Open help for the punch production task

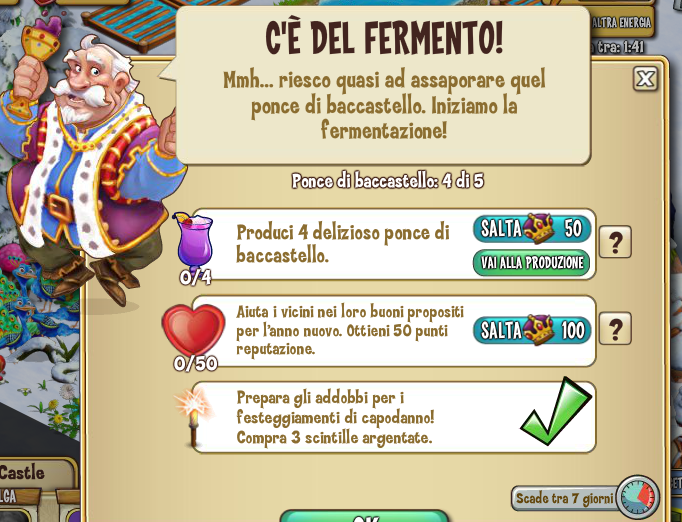pos(615,242)
